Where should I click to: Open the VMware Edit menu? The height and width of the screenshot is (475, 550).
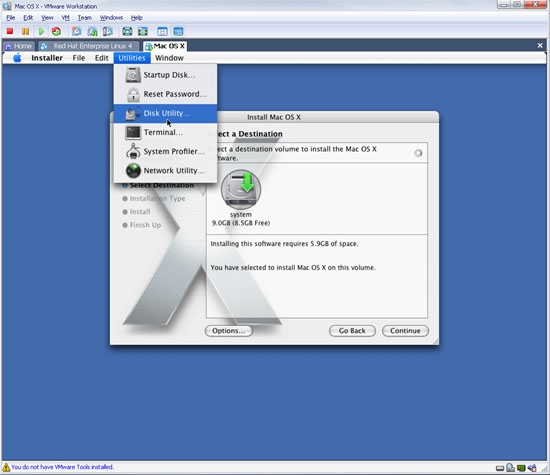pyautogui.click(x=28, y=18)
